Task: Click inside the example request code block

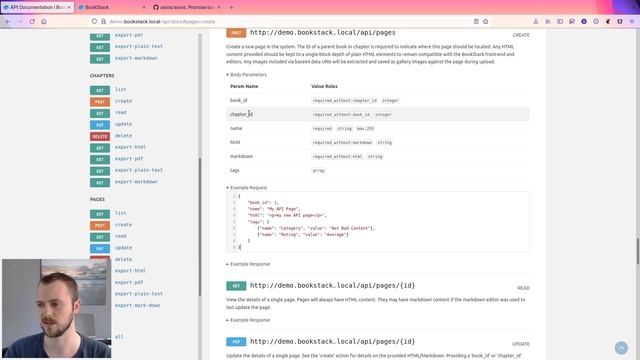Action: point(378,222)
